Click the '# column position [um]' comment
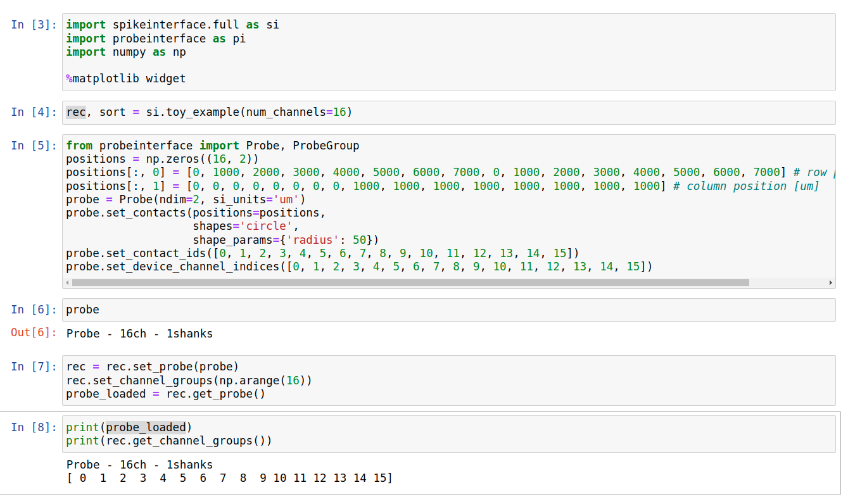The width and height of the screenshot is (848, 504). (746, 186)
